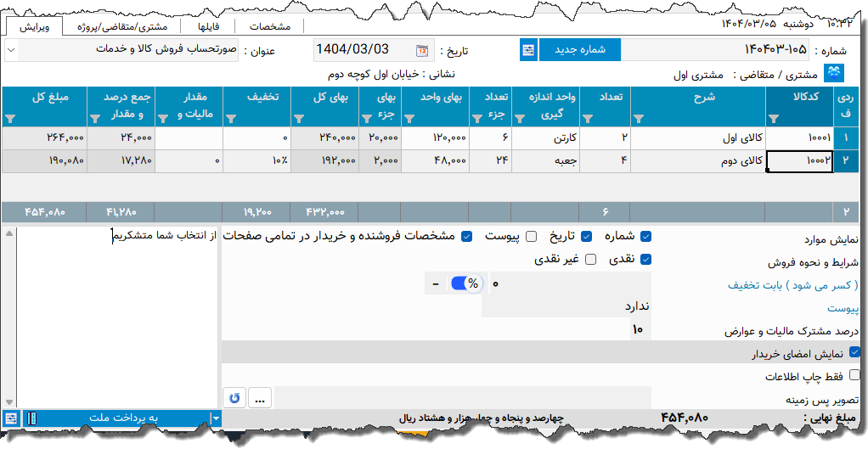The image size is (868, 449).
Task: Expand the عنوان invoice title dropdown
Action: (x=12, y=50)
